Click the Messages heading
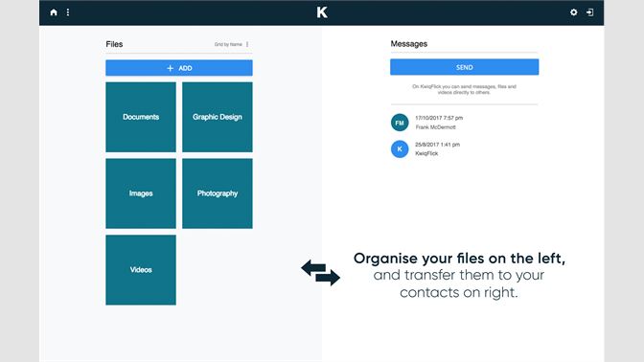The width and height of the screenshot is (644, 362). [x=408, y=43]
